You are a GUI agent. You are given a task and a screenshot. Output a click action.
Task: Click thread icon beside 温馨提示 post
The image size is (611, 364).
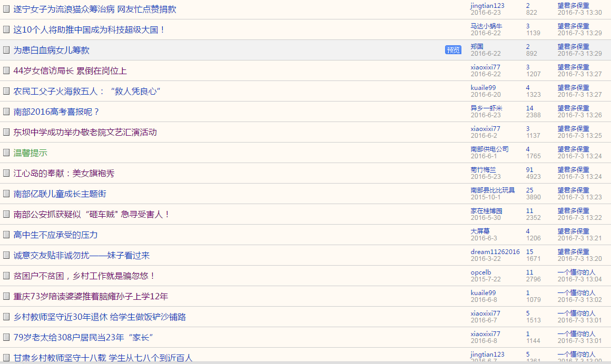pyautogui.click(x=6, y=153)
